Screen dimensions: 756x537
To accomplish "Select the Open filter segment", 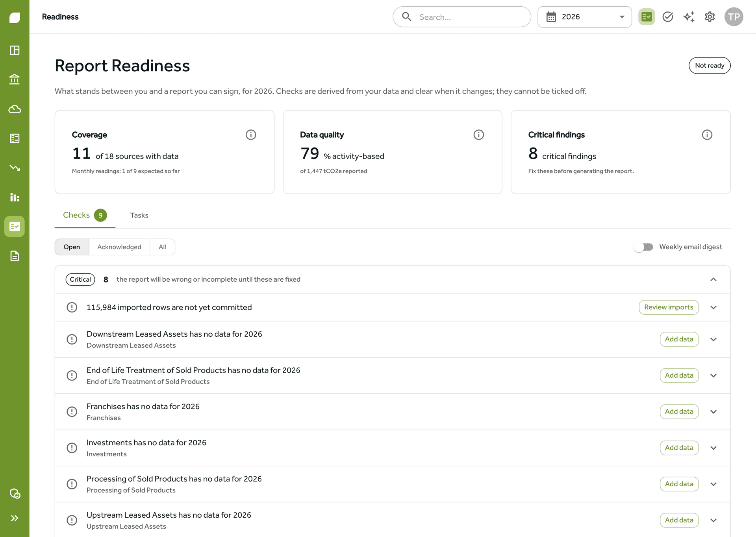I will 72,247.
